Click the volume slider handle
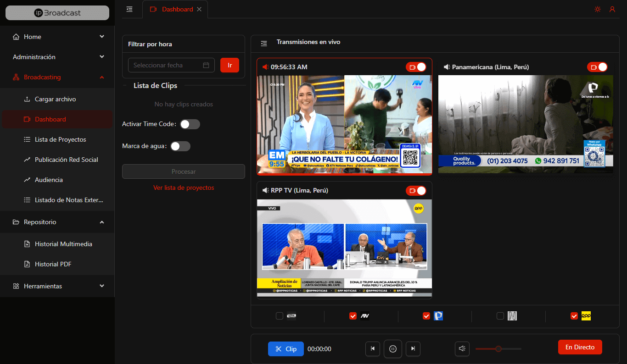 click(498, 349)
